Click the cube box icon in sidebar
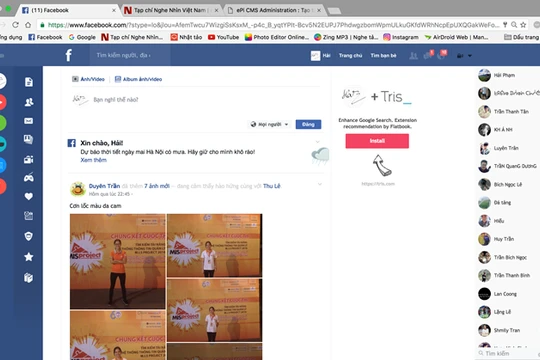This screenshot has width=540, height=360. click(29, 278)
